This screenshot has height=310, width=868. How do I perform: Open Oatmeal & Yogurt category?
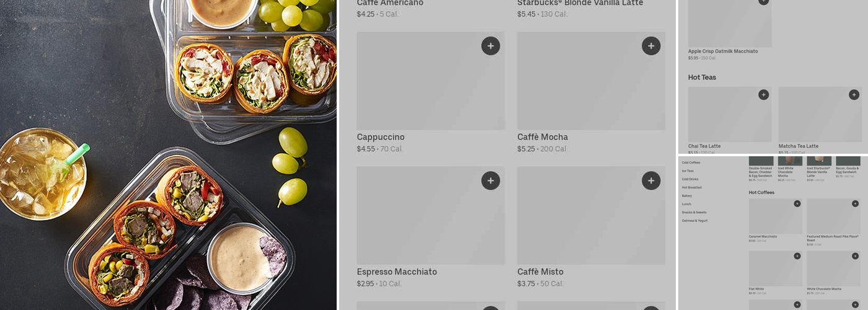click(694, 221)
